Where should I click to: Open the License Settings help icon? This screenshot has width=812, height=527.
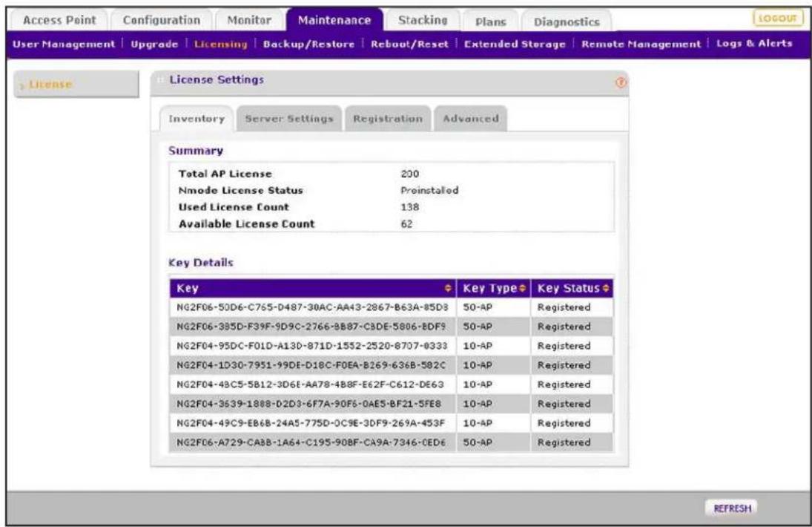(620, 82)
